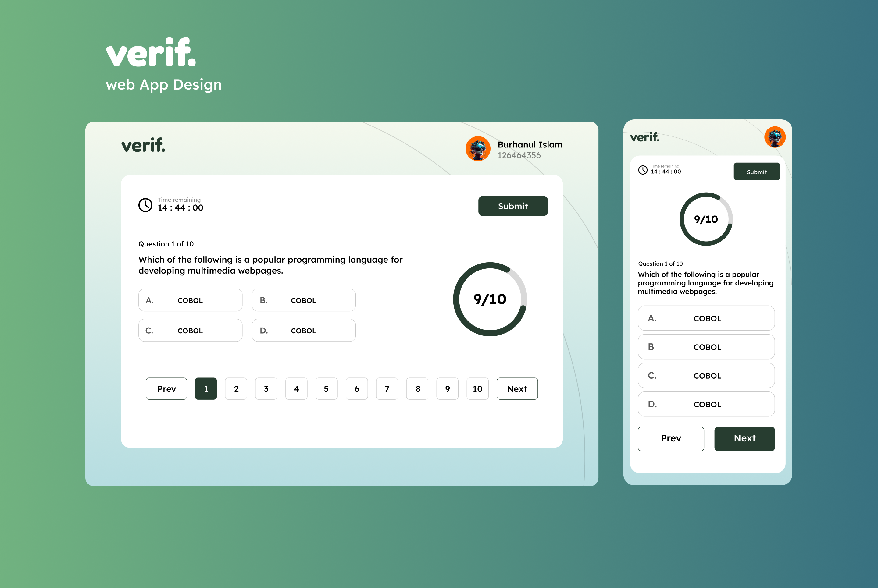Choose option B in the mobile quiz
878x588 pixels.
point(706,347)
